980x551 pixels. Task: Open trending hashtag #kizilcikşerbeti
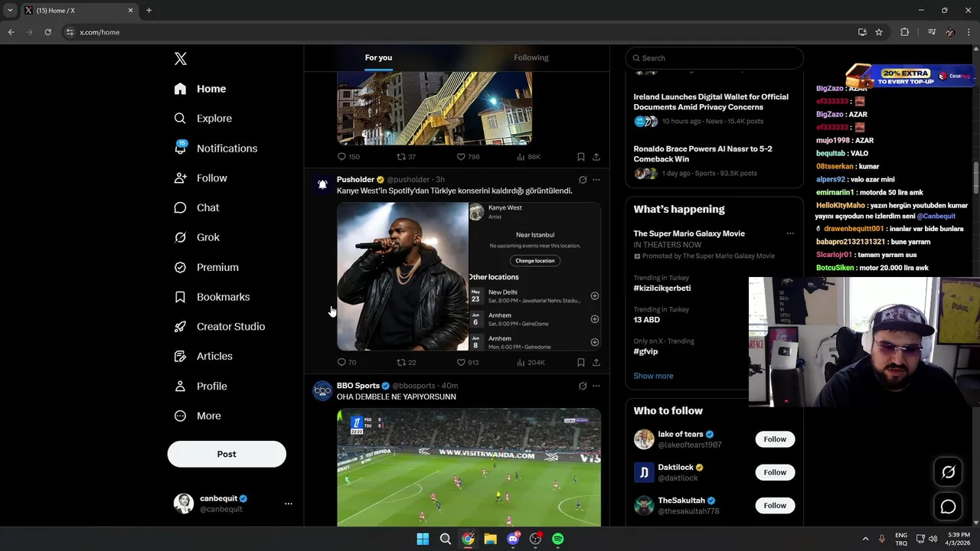[662, 289]
